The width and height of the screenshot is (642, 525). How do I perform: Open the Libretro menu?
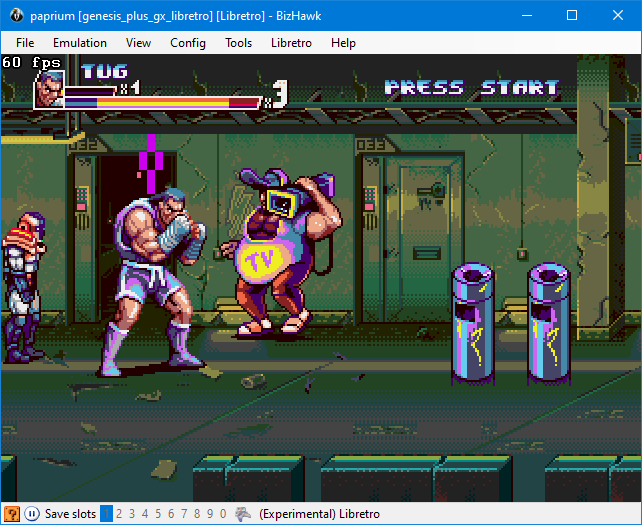click(x=292, y=43)
